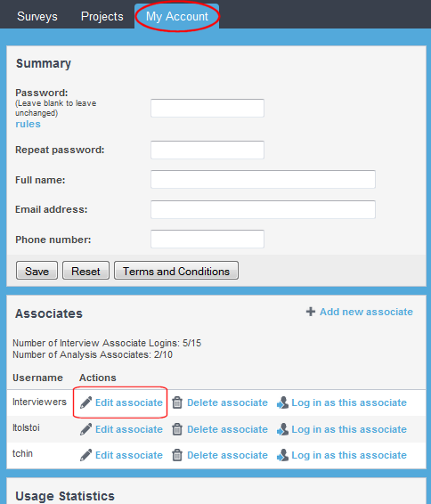Click the Reset button

point(85,271)
